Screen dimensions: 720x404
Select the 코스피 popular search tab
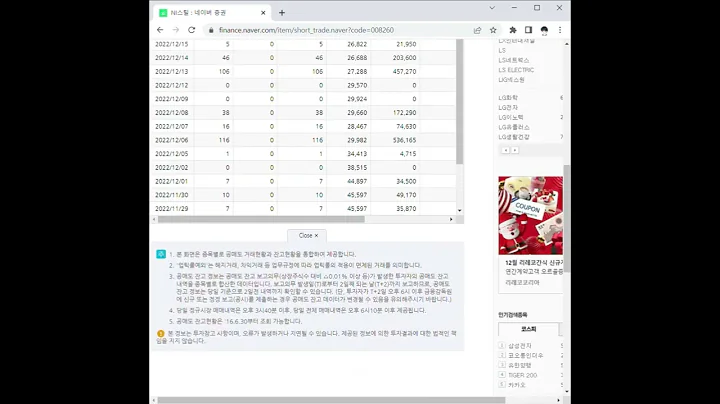point(529,329)
